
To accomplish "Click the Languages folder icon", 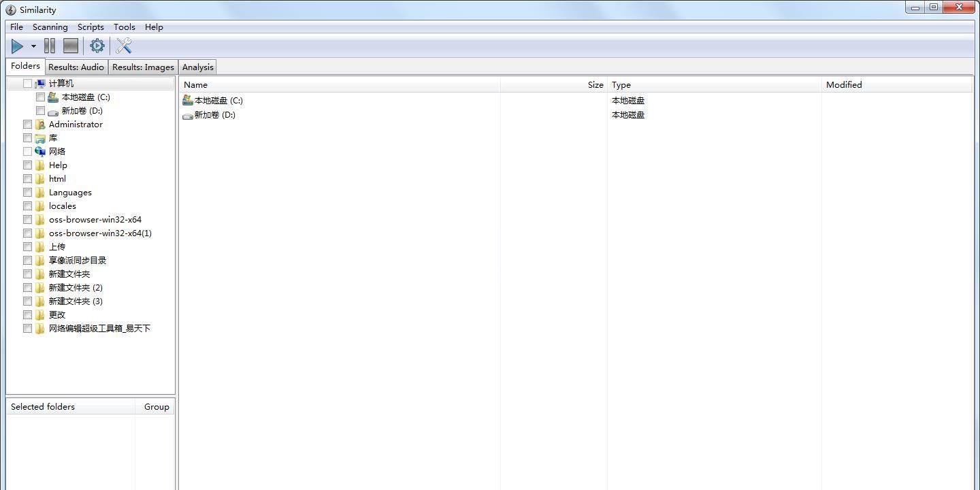I will tap(40, 193).
